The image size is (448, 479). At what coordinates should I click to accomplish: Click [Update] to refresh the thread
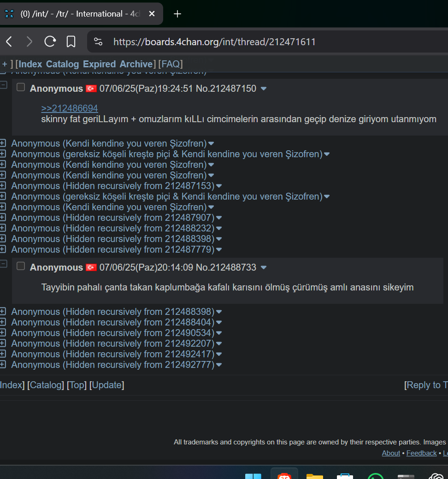pos(106,385)
